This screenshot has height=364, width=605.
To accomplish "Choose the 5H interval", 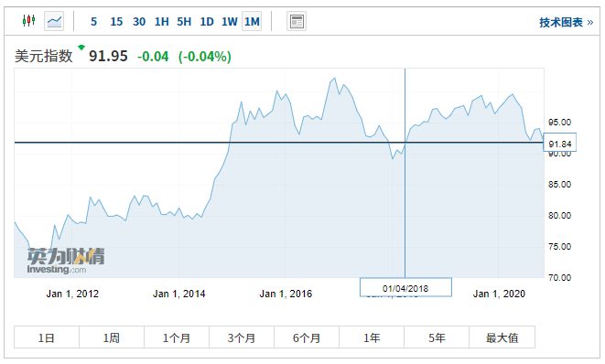I will (184, 22).
